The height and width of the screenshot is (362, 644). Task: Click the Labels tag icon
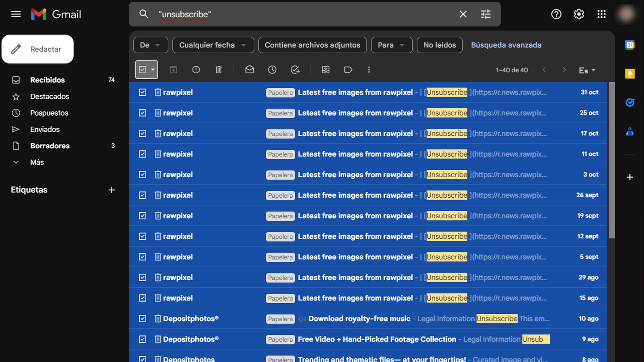click(x=348, y=70)
